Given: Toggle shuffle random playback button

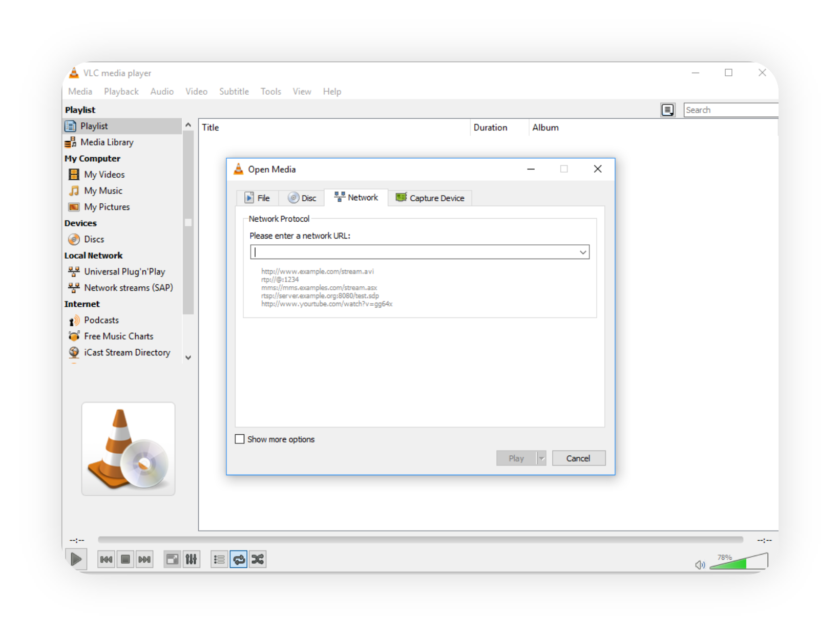Looking at the screenshot, I should [258, 559].
